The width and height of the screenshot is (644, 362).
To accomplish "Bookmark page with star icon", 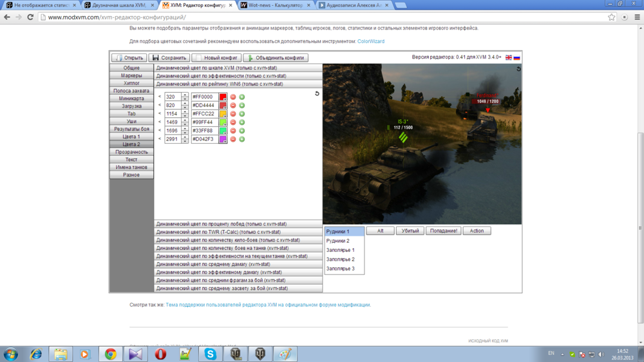I will pos(612,17).
